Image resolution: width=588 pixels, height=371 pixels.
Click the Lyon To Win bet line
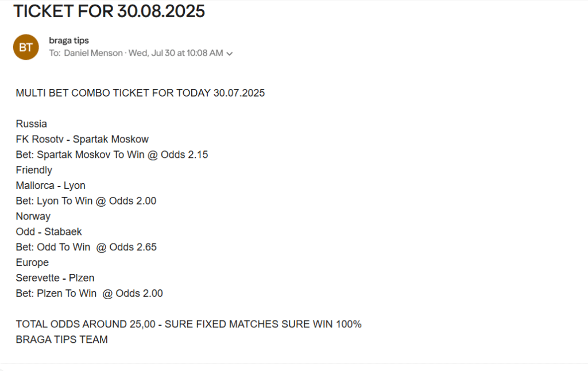point(86,200)
